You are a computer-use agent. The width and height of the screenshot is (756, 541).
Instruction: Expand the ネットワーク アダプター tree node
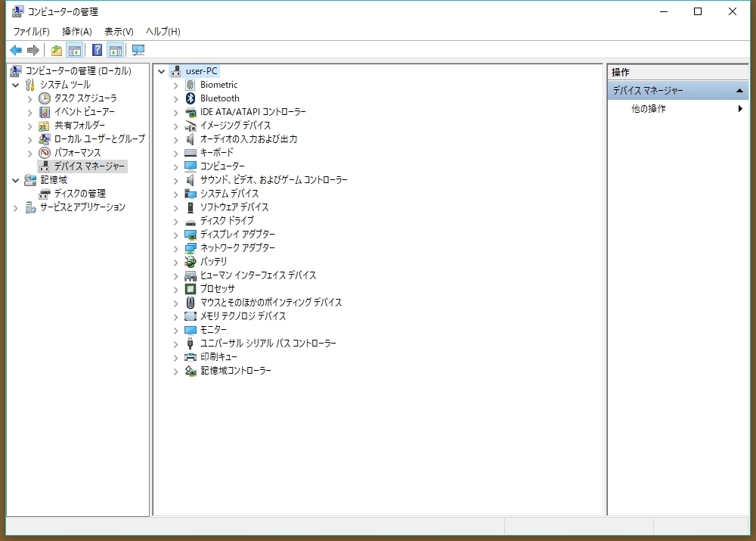pyautogui.click(x=175, y=248)
